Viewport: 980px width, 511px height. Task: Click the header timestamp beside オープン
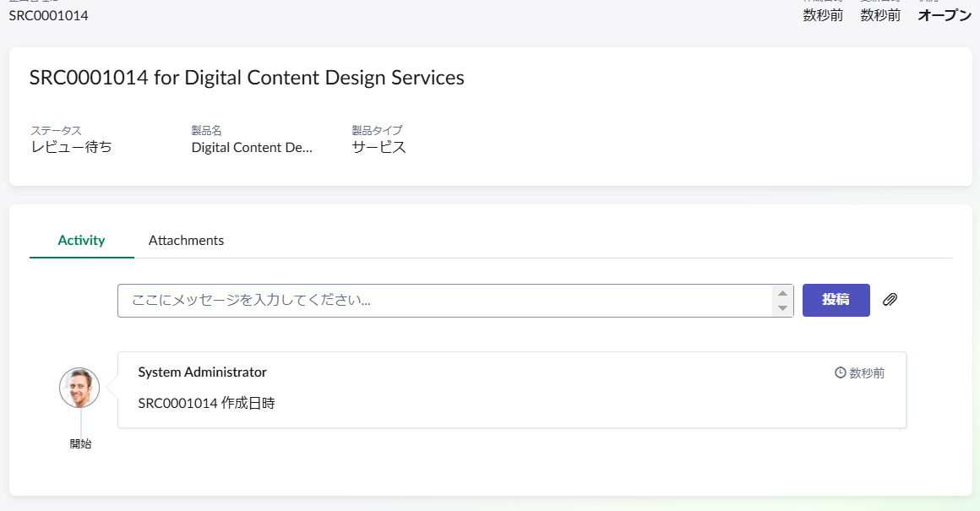tap(880, 15)
